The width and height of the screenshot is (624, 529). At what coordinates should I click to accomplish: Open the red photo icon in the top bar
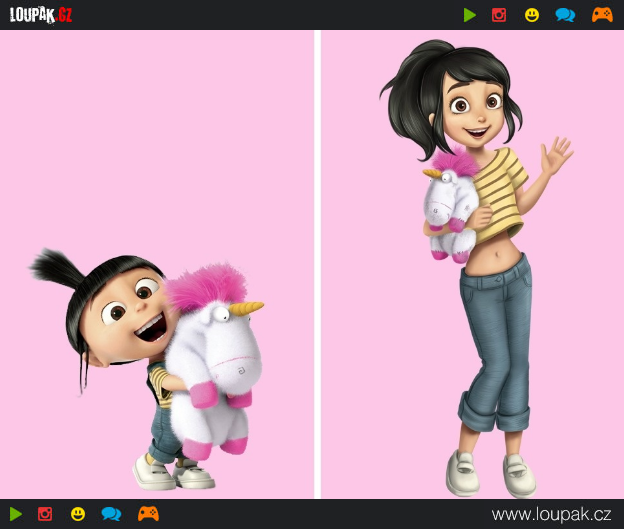tap(499, 15)
